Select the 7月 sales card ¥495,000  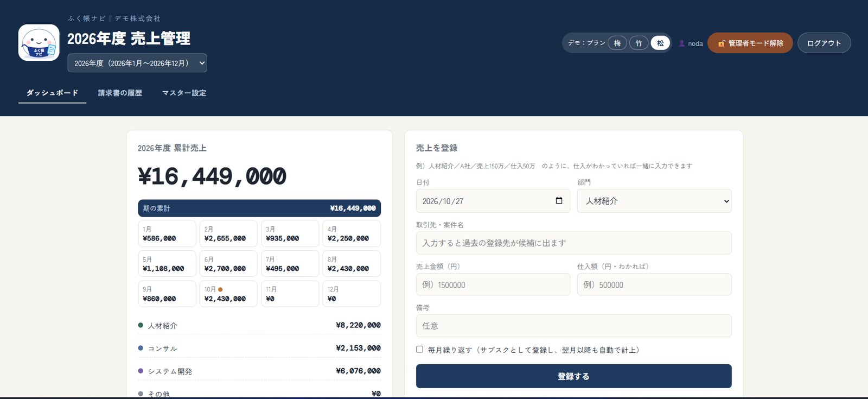pos(290,264)
